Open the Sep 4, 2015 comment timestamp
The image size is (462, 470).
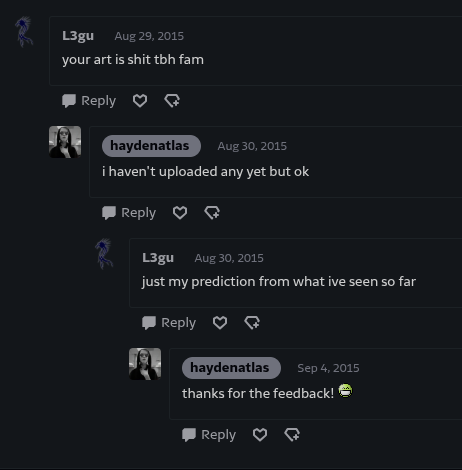pos(328,368)
